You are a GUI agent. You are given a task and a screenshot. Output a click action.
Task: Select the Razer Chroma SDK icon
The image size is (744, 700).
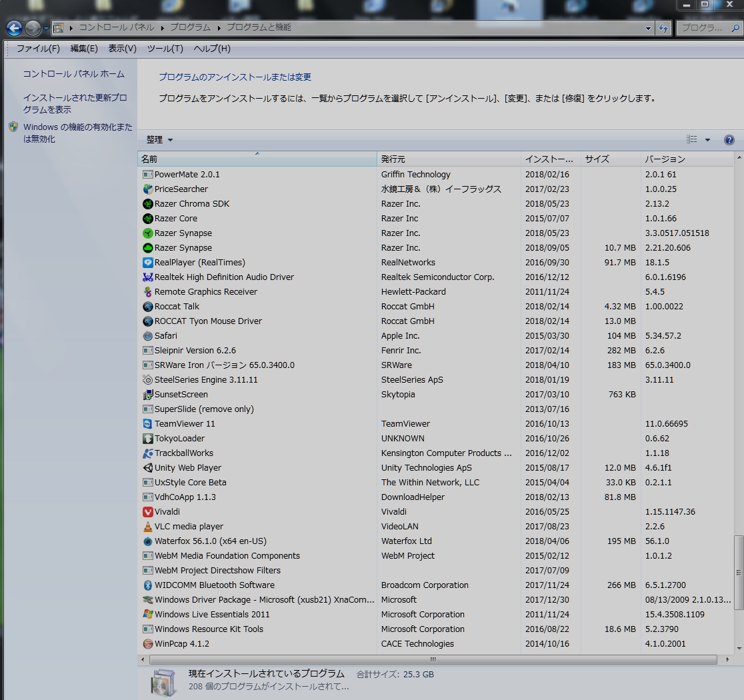(x=148, y=204)
